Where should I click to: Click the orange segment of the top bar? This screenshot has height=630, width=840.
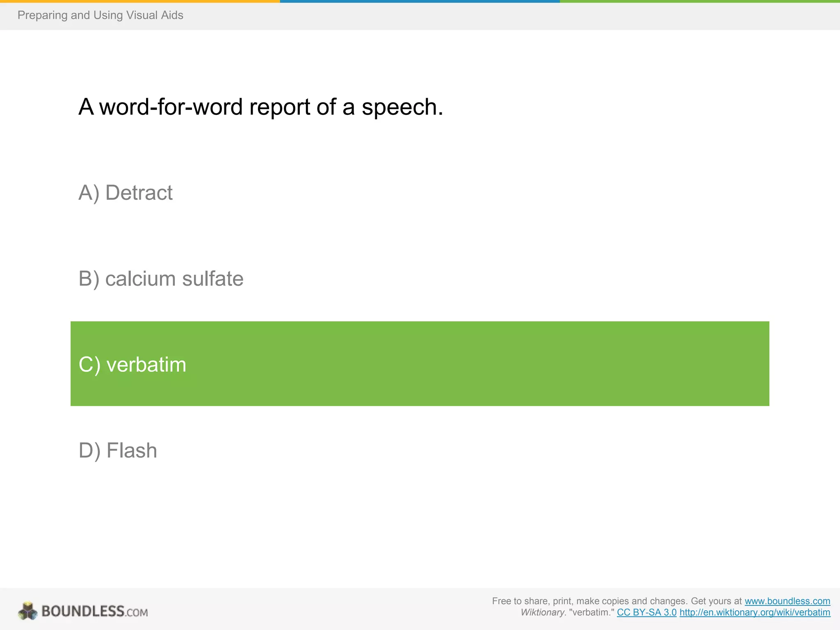coord(139,1)
